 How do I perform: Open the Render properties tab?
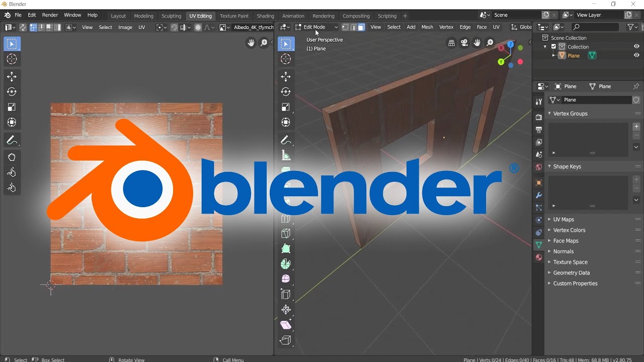[x=539, y=117]
